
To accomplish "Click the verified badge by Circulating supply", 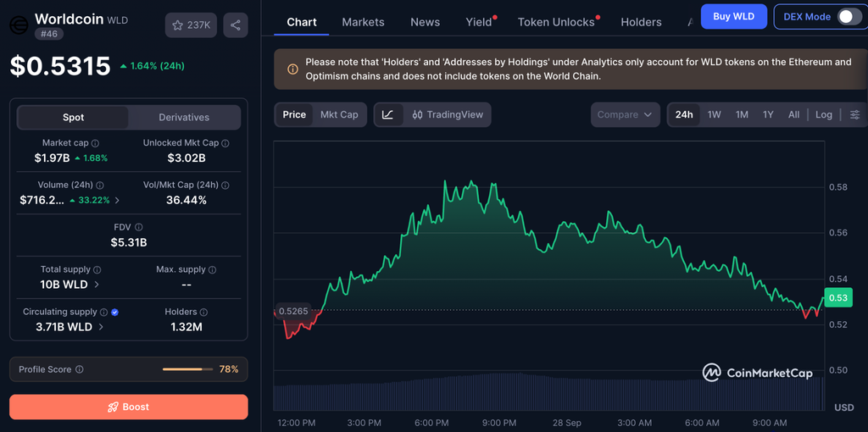I will click(114, 313).
